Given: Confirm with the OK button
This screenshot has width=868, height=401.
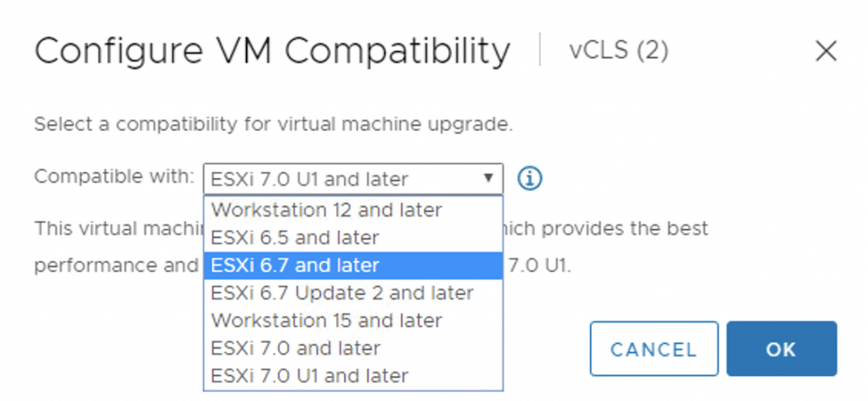Looking at the screenshot, I should (782, 348).
